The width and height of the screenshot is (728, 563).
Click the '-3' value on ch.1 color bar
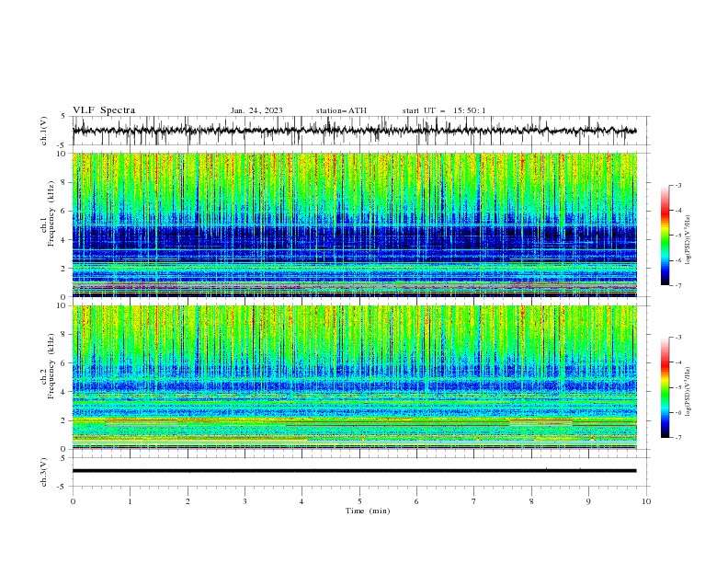677,185
